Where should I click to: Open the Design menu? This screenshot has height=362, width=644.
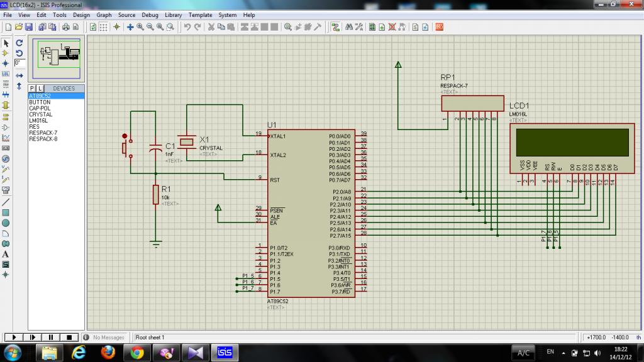81,15
